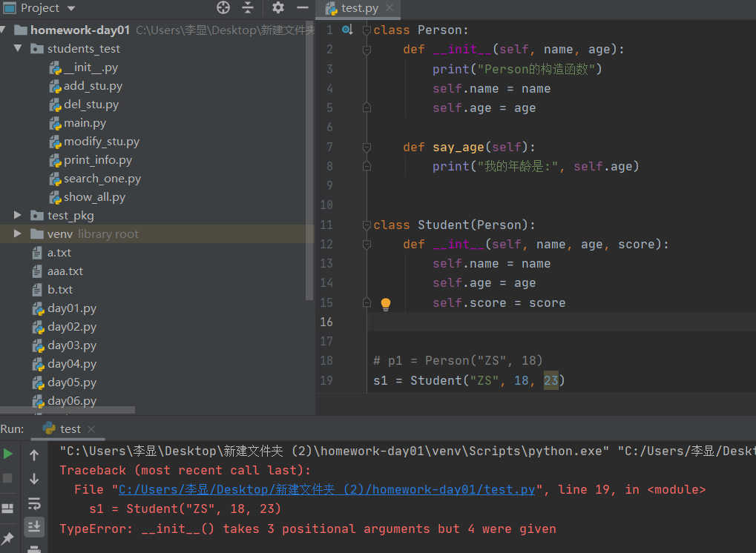Click the down-the-stack-trace arrow
Screen dimensions: 756x553
point(34,479)
